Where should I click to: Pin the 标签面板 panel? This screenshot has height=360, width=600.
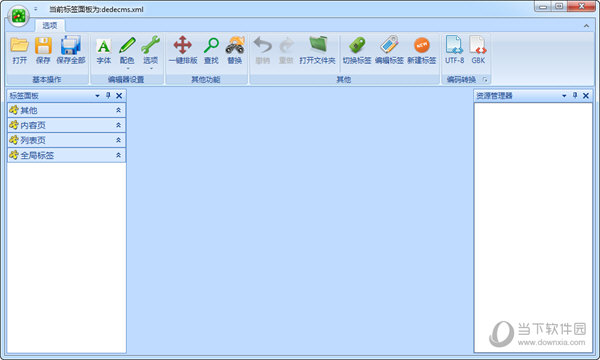pyautogui.click(x=108, y=95)
